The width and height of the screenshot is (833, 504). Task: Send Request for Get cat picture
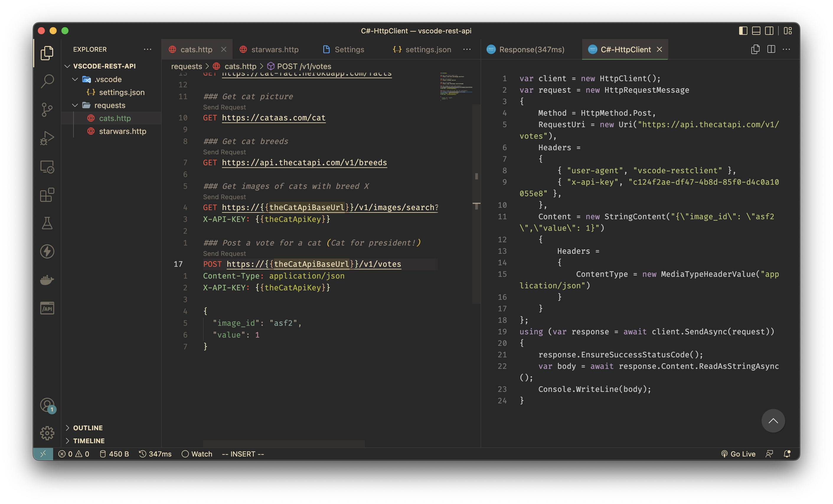tap(224, 107)
